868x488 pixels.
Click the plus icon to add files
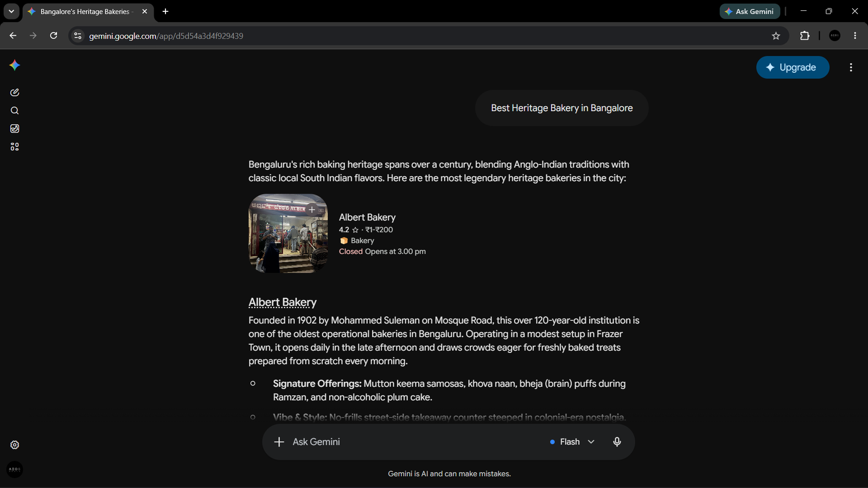pyautogui.click(x=279, y=442)
